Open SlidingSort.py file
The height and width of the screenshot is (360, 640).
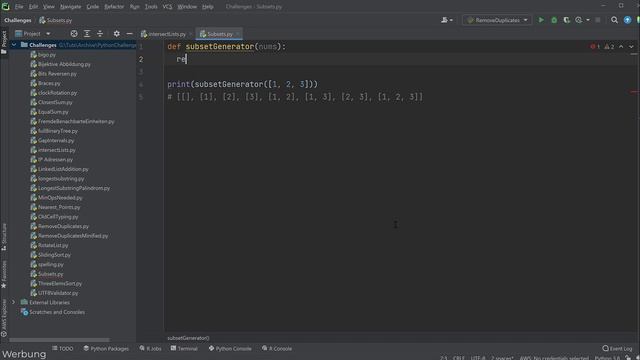[54, 255]
